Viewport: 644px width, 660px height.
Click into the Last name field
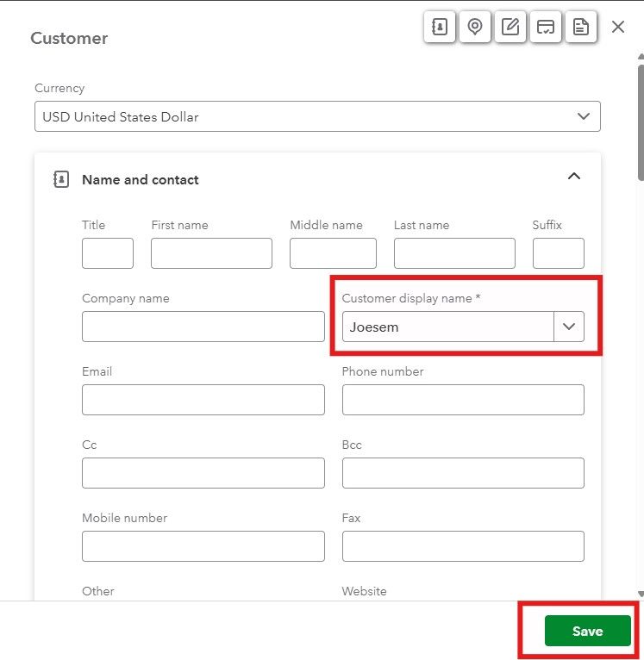(x=454, y=253)
